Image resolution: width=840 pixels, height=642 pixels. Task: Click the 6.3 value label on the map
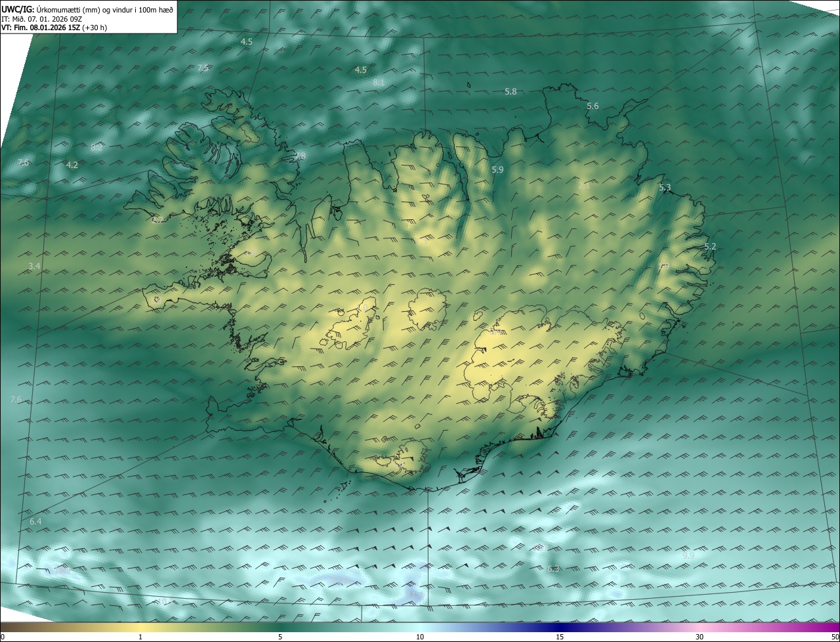click(553, 569)
